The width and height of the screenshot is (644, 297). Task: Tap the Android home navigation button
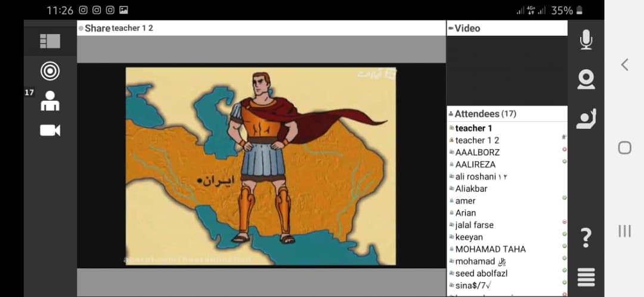pos(625,148)
